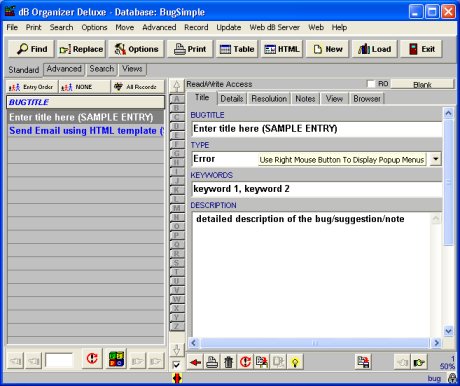
Task: Switch to the Search toolbar tab
Action: point(102,69)
